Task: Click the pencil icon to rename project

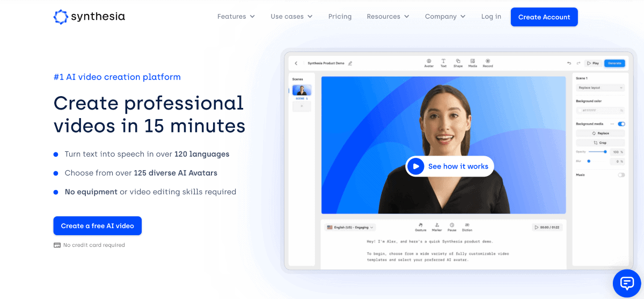Action: (350, 63)
